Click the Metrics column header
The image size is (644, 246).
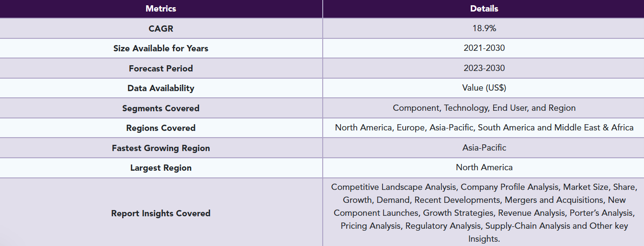(x=161, y=9)
